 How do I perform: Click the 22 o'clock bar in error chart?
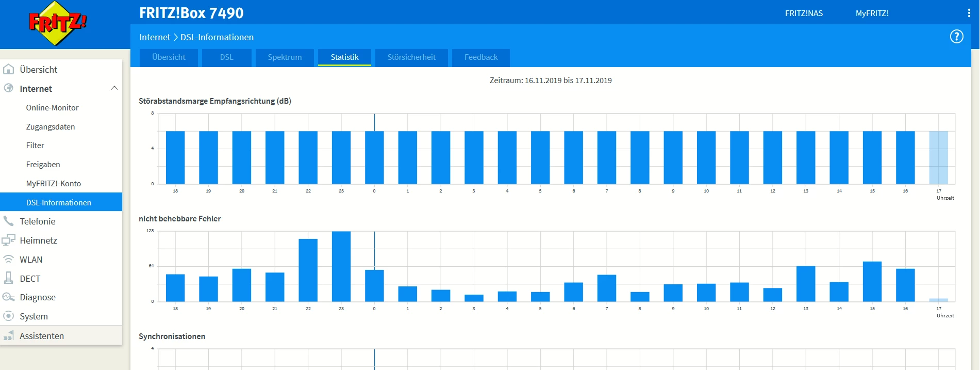308,270
